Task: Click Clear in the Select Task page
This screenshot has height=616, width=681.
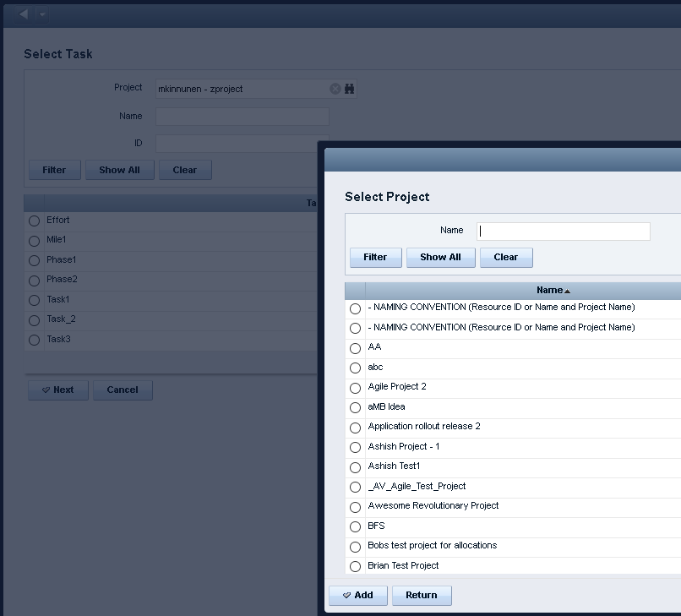Action: [185, 170]
